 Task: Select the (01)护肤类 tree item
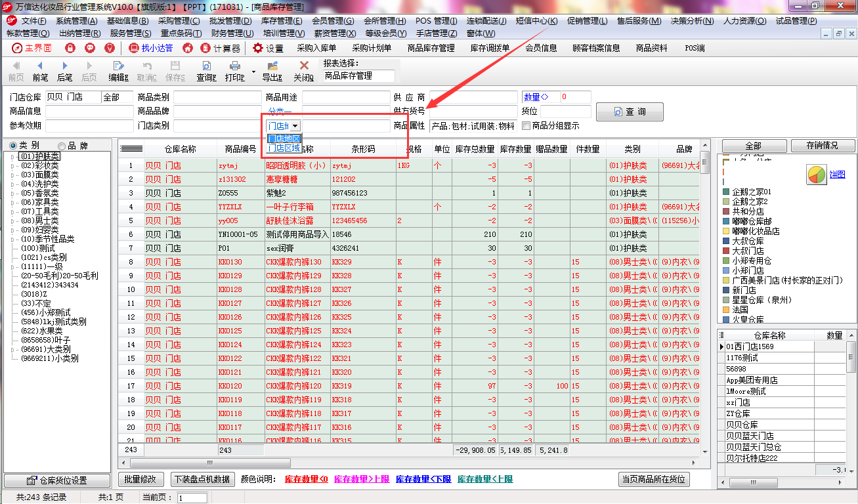[39, 157]
